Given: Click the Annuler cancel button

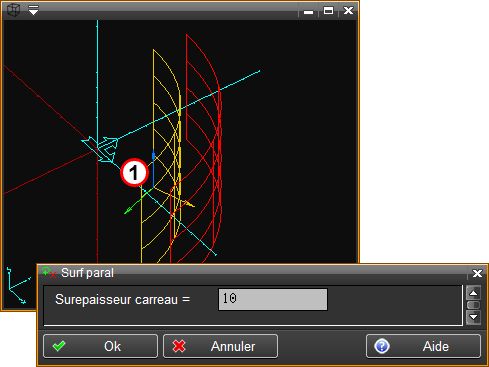Looking at the screenshot, I should click(x=220, y=346).
